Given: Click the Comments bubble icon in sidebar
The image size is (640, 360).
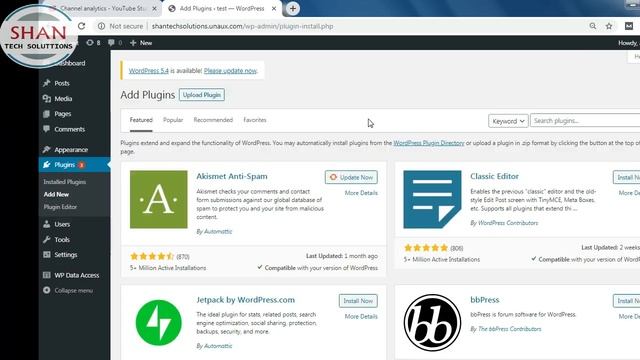Looking at the screenshot, I should tap(47, 129).
